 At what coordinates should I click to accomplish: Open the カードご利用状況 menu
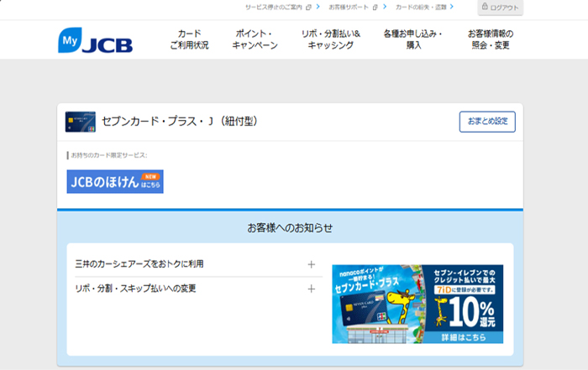pyautogui.click(x=189, y=39)
